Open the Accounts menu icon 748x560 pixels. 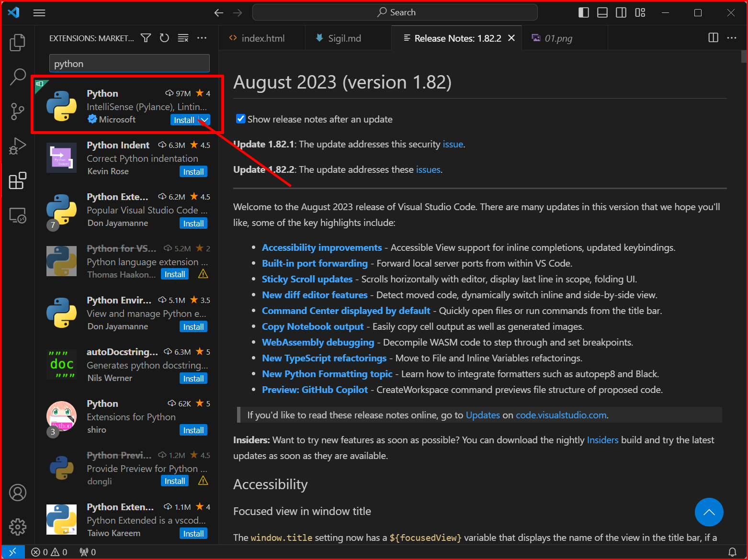click(x=18, y=493)
